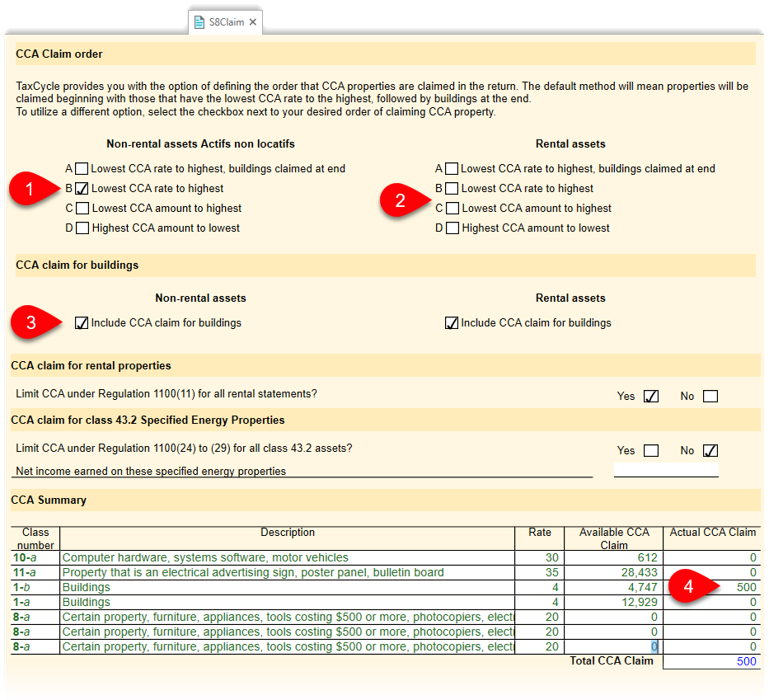Click the Total CCA Claim value 500
This screenshot has width=769, height=700.
747,662
